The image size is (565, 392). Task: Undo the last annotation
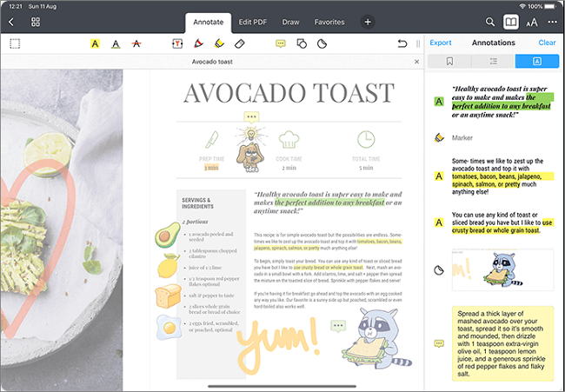coord(402,43)
